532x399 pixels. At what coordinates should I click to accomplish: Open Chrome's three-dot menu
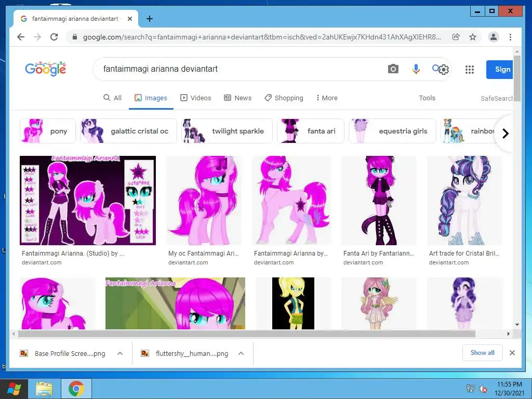(510, 37)
